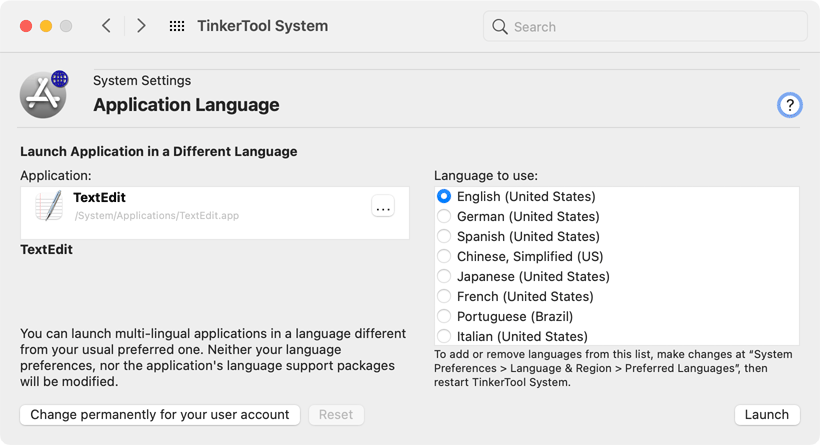Go back with the left chevron arrow
Image resolution: width=820 pixels, height=445 pixels.
[x=106, y=26]
